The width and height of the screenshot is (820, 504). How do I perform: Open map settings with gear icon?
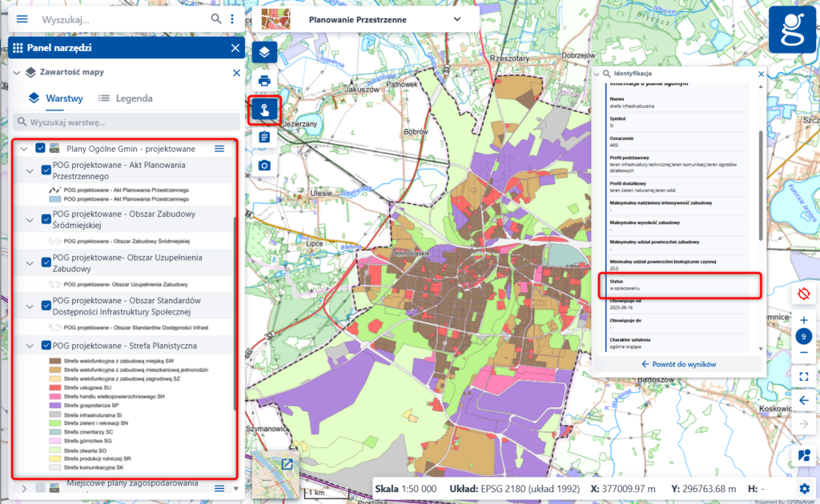tap(804, 487)
